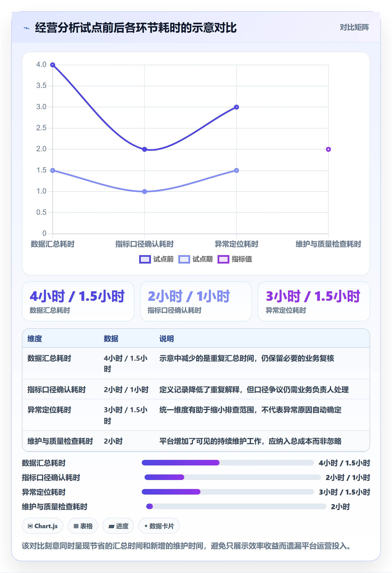
Task: Click the 维护与质量检查耗时 progress bar
Action: pyautogui.click(x=236, y=506)
